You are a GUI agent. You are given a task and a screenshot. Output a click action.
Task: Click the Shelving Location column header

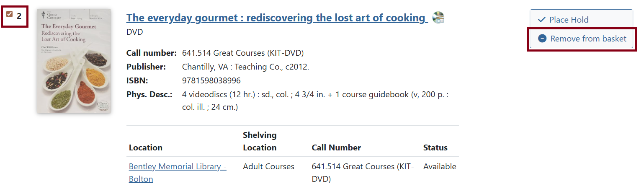click(260, 141)
